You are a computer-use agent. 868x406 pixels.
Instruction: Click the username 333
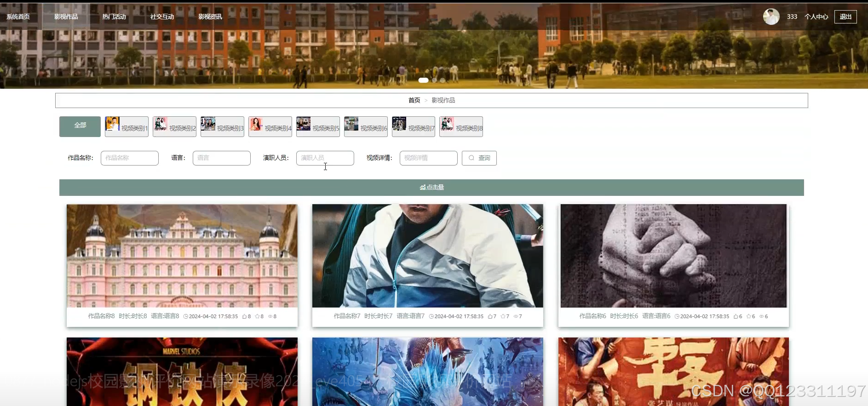[x=792, y=17]
